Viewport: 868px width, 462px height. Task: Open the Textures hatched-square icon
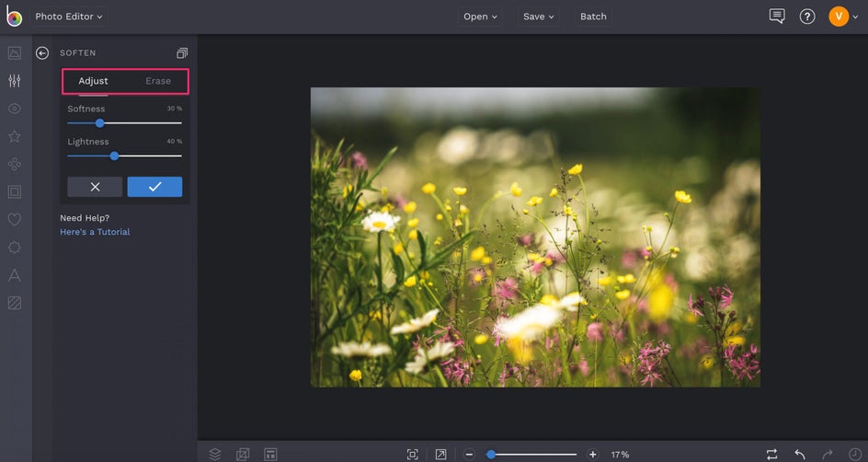click(x=14, y=303)
